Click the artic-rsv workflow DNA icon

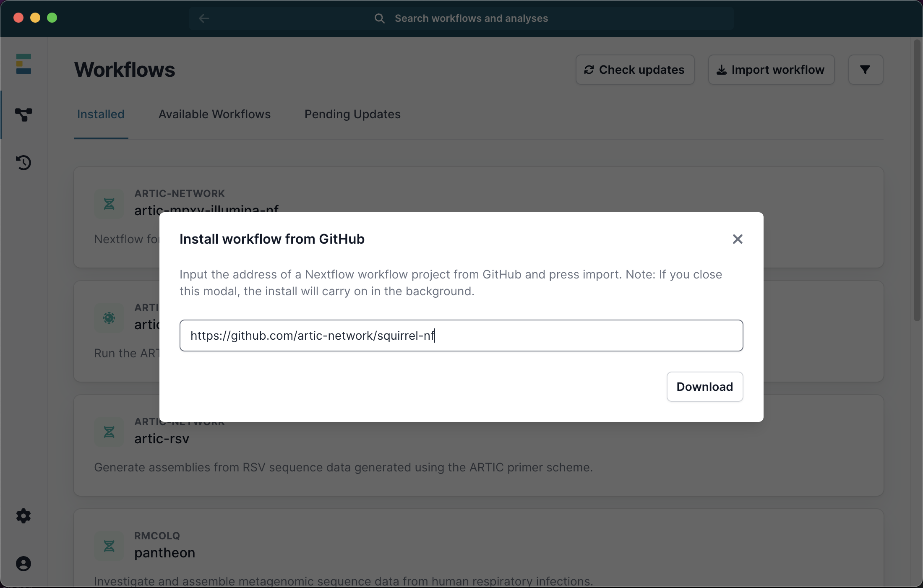(x=109, y=432)
